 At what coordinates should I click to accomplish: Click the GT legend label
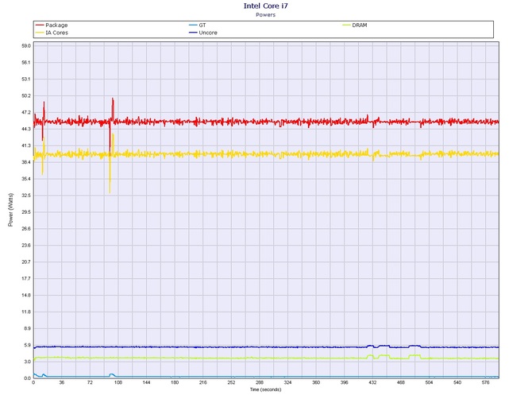pyautogui.click(x=202, y=25)
